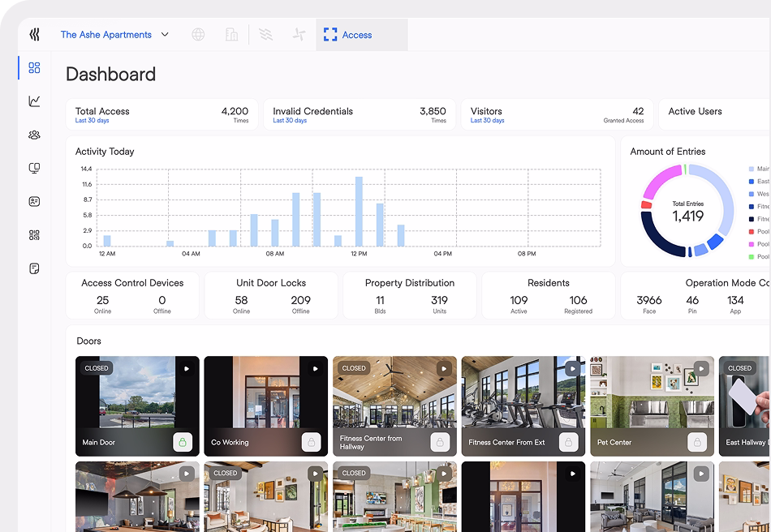Select the fan icon in top navigation
Viewport: 771px width, 532px height.
coord(299,34)
